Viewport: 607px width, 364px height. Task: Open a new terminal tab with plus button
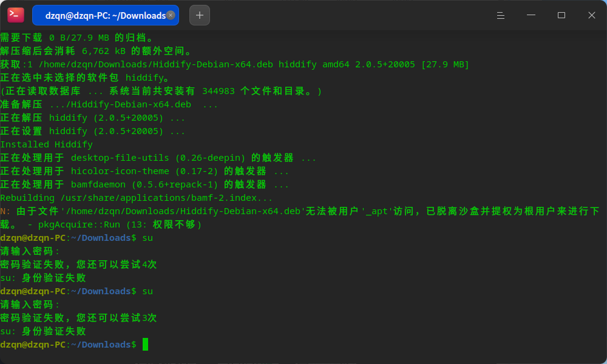point(200,15)
